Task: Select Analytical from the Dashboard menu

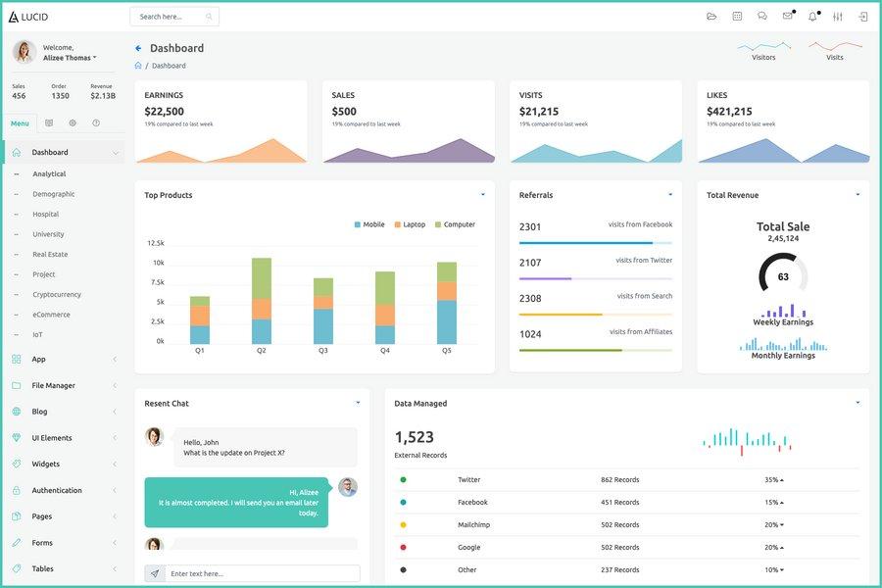Action: (x=49, y=171)
